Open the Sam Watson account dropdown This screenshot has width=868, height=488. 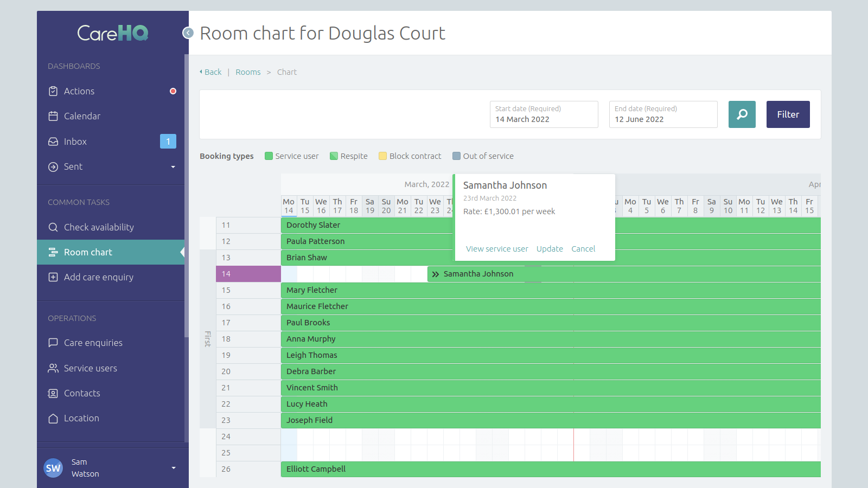pos(174,468)
